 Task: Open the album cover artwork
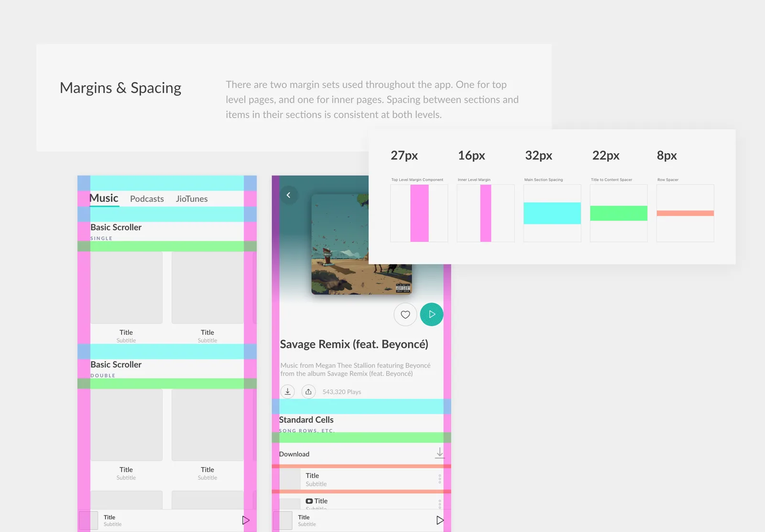[x=361, y=244]
